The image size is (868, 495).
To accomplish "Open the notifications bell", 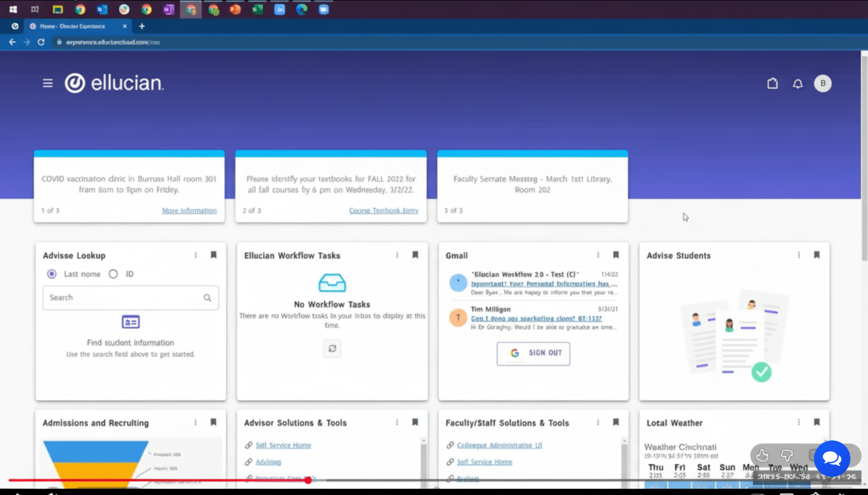I will [x=798, y=83].
